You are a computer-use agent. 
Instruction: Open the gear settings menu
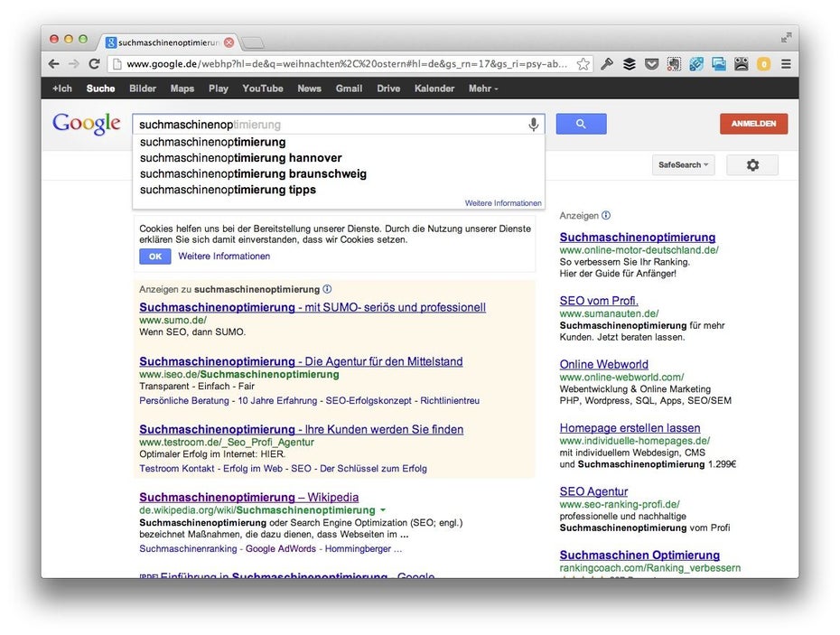[751, 165]
